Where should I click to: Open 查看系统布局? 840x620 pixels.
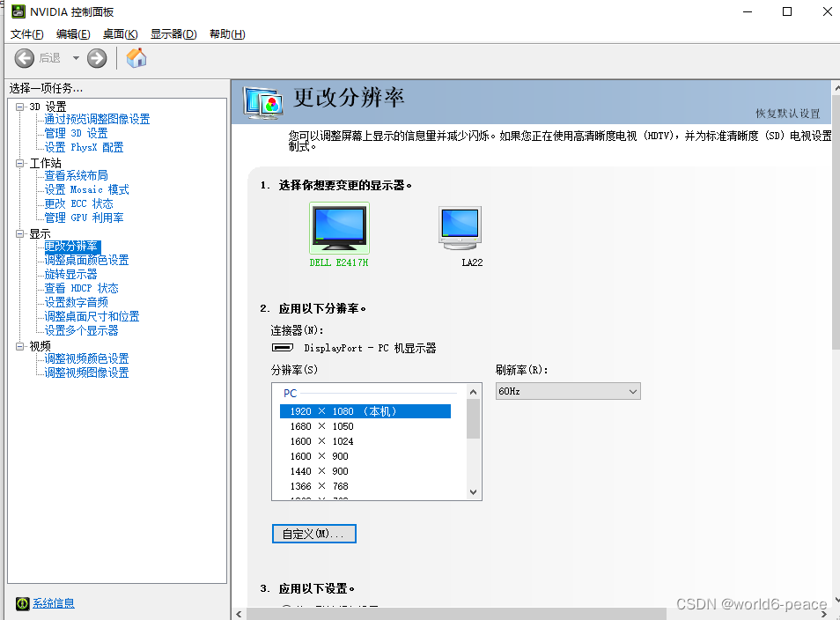coord(76,175)
